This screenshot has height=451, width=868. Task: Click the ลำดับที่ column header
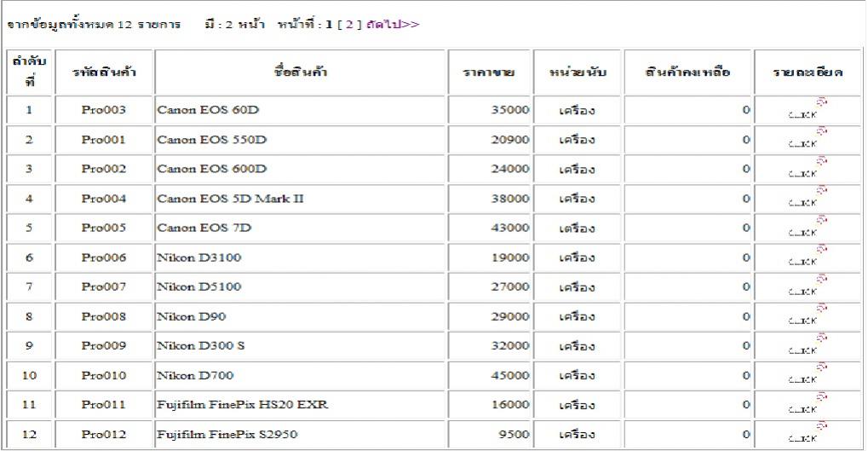pyautogui.click(x=29, y=72)
